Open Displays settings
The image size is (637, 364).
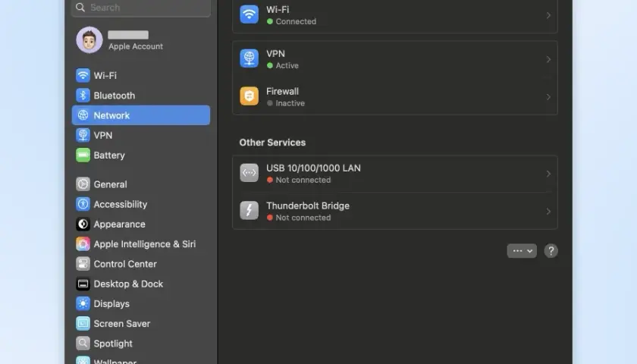(x=141, y=303)
